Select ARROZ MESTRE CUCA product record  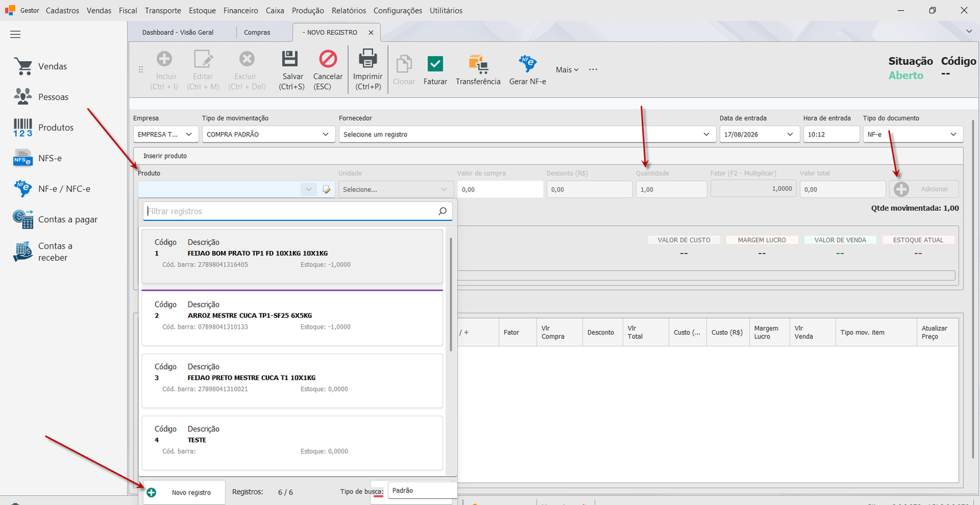click(x=292, y=318)
